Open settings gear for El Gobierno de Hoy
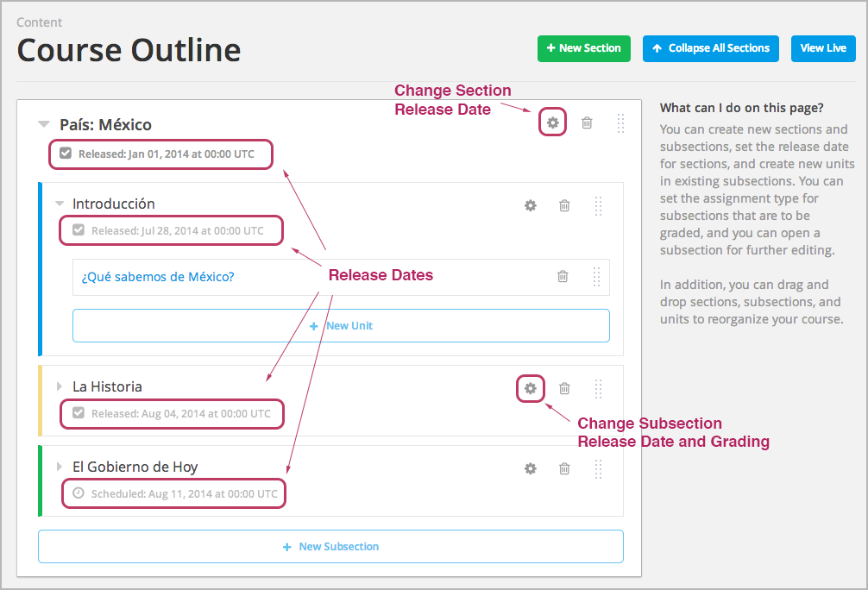 click(x=531, y=468)
